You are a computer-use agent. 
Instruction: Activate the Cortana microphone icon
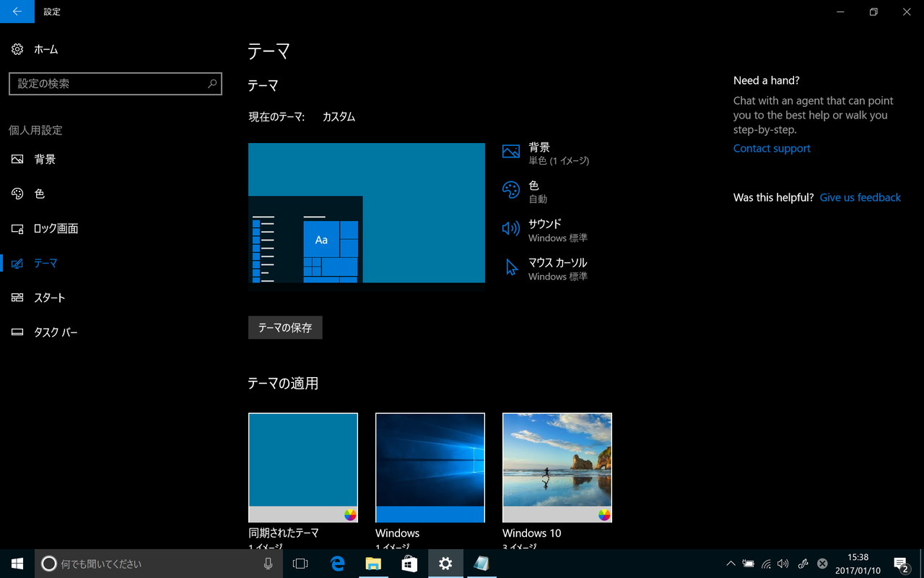coord(269,564)
